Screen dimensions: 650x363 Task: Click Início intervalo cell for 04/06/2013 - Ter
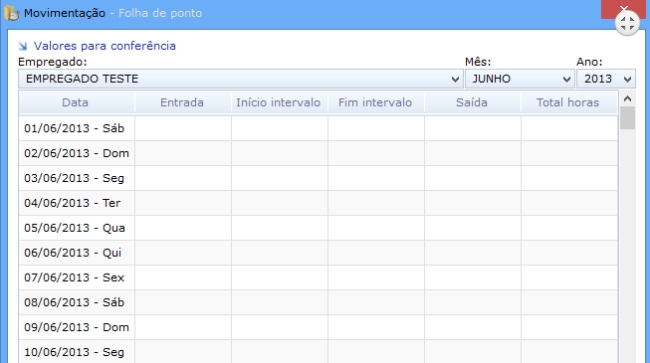click(279, 203)
